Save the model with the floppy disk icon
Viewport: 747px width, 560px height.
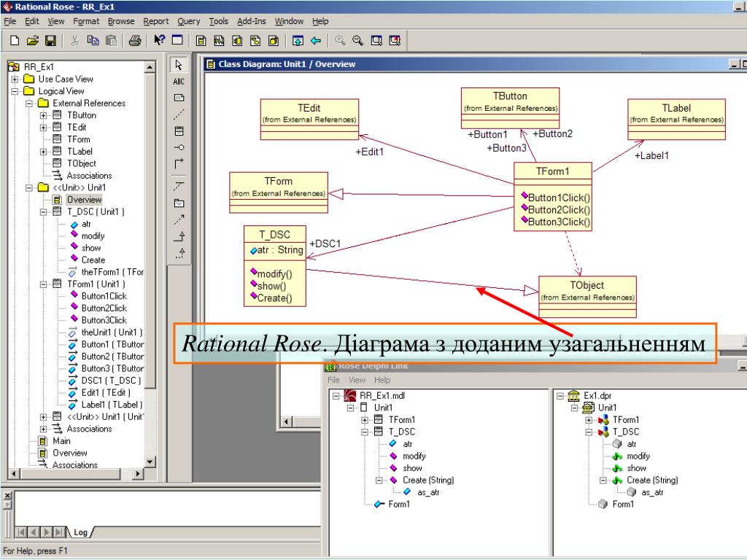50,41
